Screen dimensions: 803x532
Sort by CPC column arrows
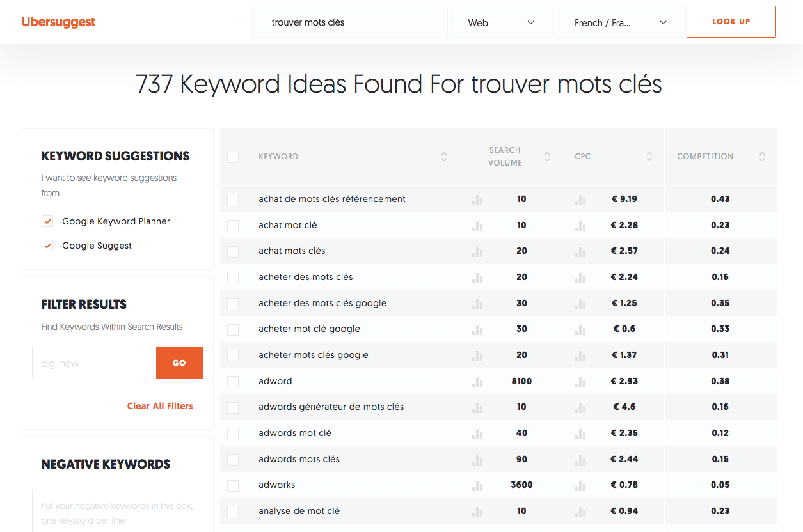[x=649, y=157]
